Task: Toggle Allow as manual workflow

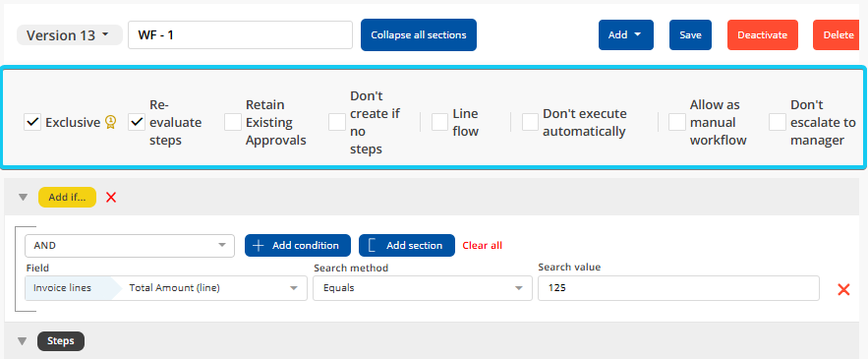Action: coord(677,122)
